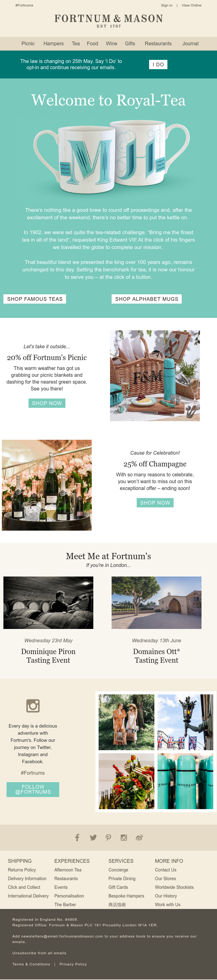This screenshot has width=217, height=980.
Task: Open the champagne bottles image
Action: (x=47, y=485)
